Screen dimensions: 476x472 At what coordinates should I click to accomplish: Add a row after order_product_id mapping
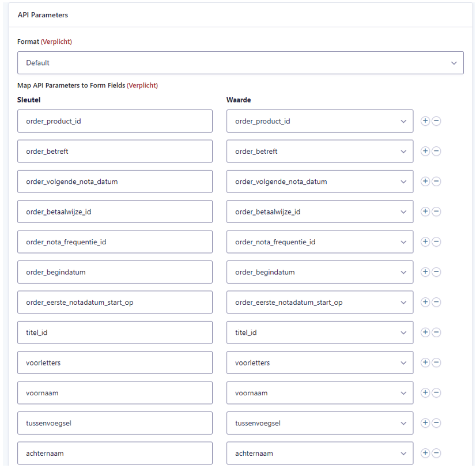[425, 121]
